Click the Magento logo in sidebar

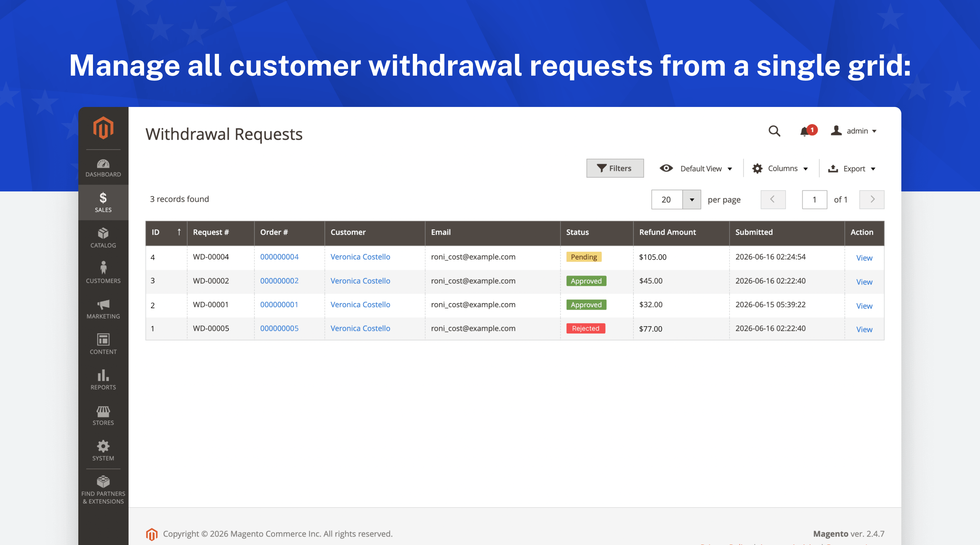[x=103, y=128]
